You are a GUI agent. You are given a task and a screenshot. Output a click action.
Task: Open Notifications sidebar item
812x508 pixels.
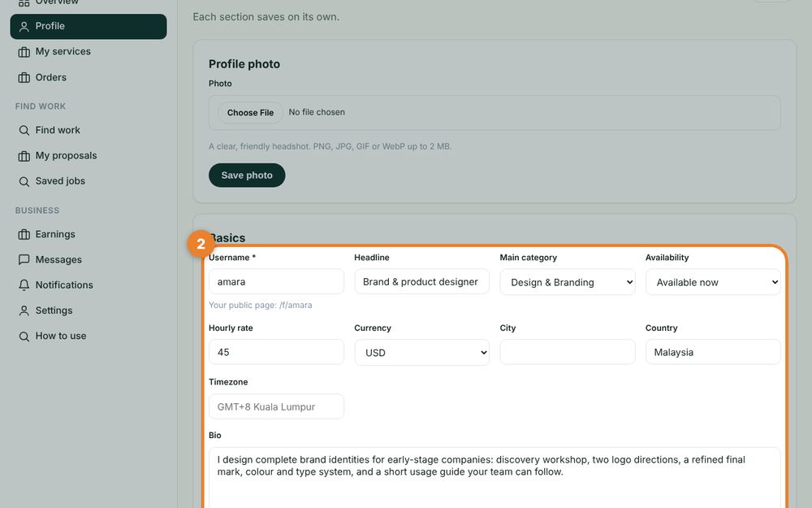pos(88,285)
